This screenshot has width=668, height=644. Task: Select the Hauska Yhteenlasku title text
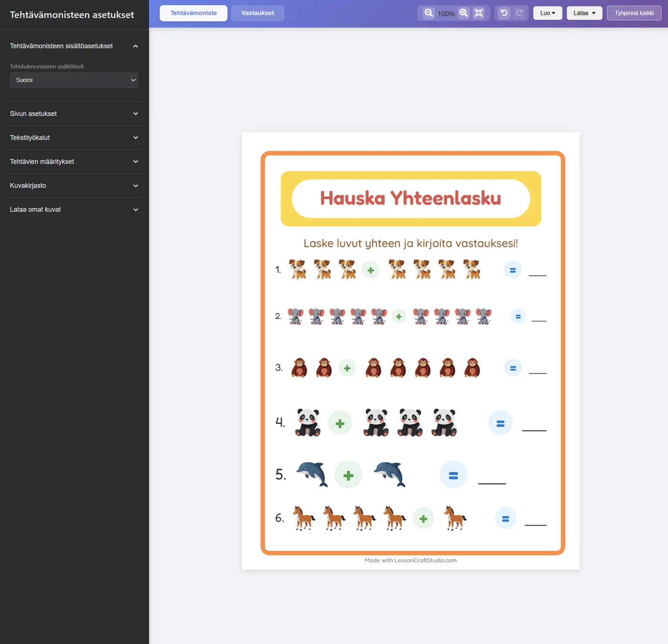(411, 198)
